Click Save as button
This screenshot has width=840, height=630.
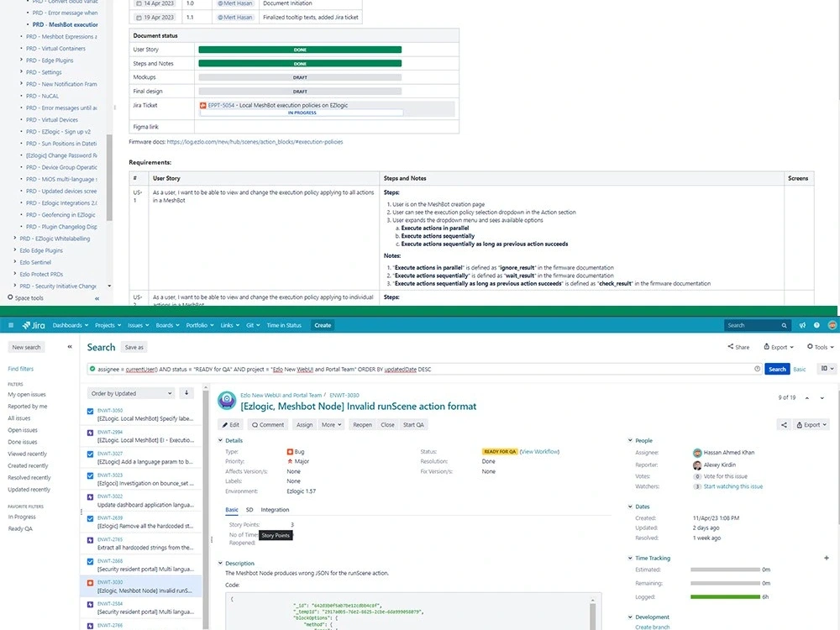134,347
